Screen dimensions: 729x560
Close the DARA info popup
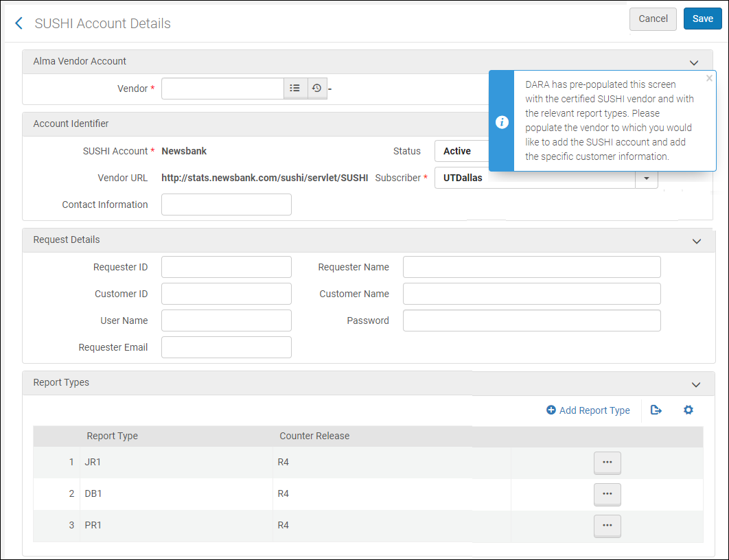pyautogui.click(x=709, y=78)
